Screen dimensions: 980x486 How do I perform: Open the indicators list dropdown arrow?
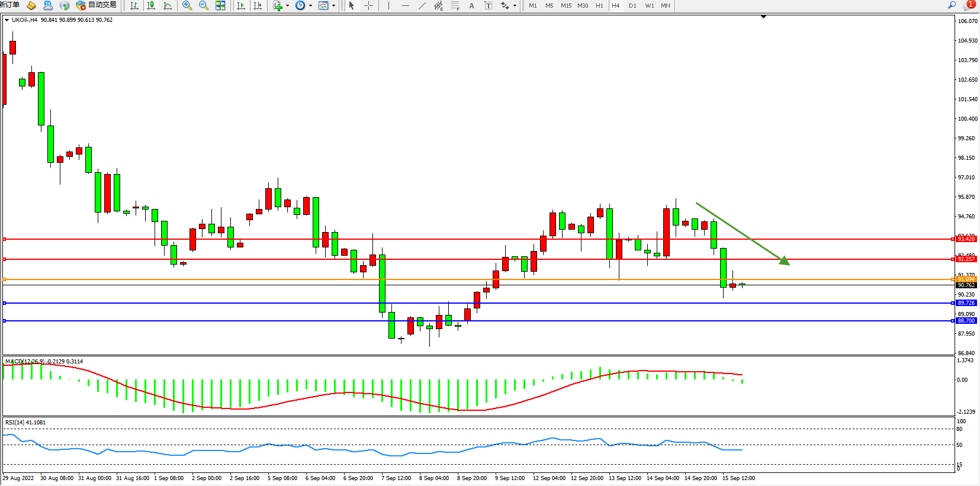[x=288, y=5]
